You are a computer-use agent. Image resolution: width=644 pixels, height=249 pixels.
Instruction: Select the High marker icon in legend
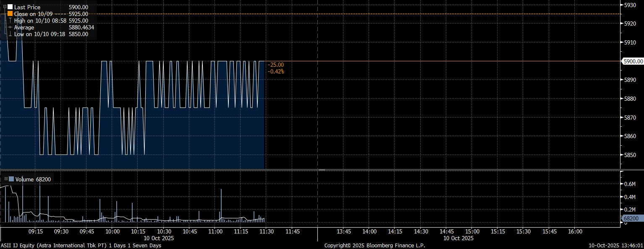(x=10, y=21)
